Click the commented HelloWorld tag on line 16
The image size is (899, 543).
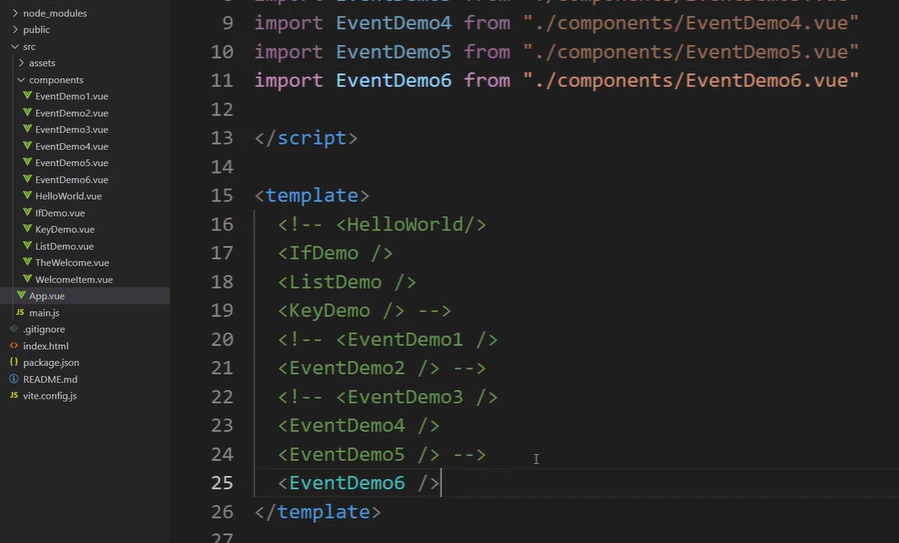click(411, 224)
